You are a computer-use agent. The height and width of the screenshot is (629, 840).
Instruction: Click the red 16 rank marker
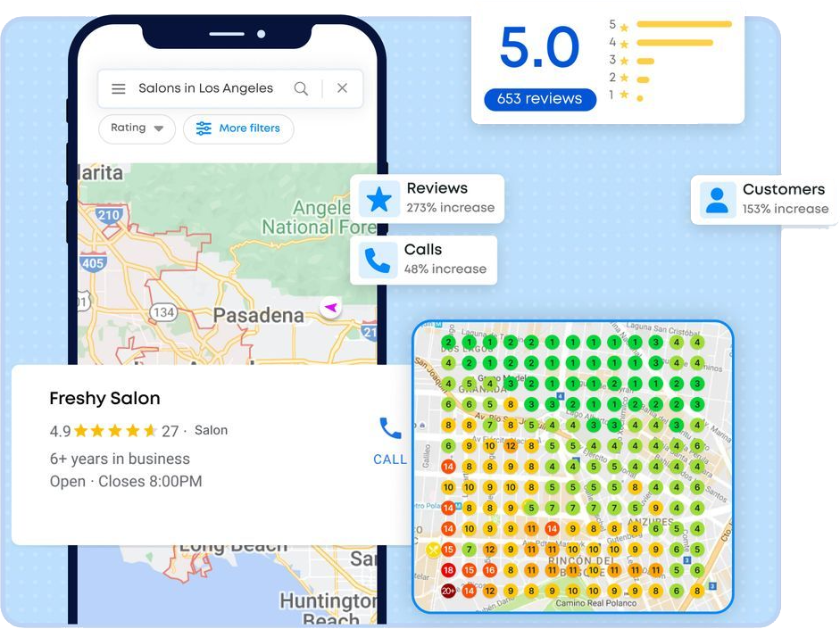coord(490,570)
